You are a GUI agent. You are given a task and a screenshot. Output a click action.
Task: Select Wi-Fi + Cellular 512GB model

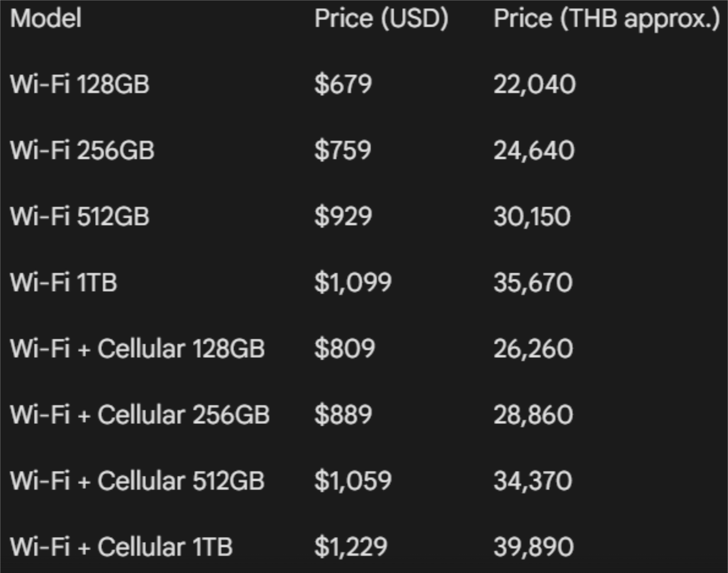pos(137,481)
